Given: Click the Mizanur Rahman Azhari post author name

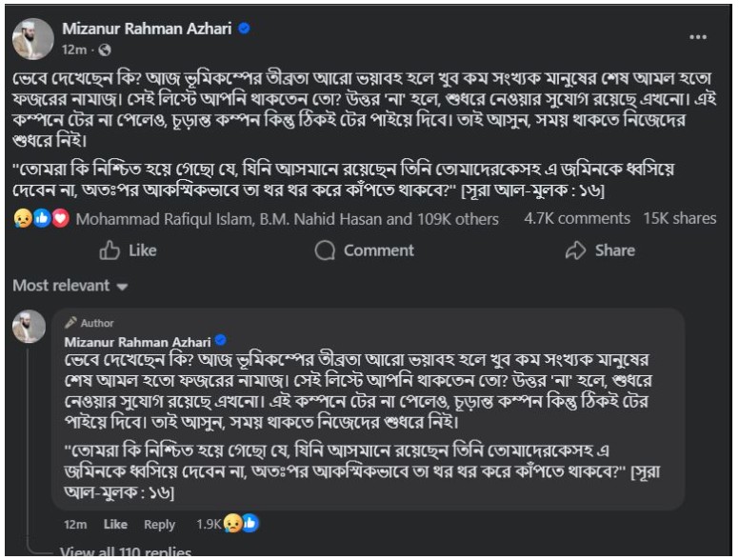Looking at the screenshot, I should [147, 29].
